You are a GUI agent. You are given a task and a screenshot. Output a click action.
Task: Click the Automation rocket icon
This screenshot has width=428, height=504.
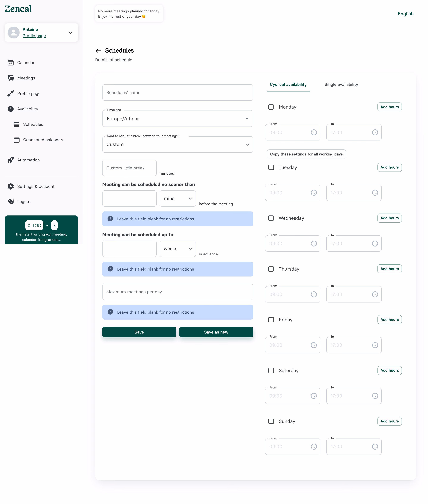(x=11, y=160)
